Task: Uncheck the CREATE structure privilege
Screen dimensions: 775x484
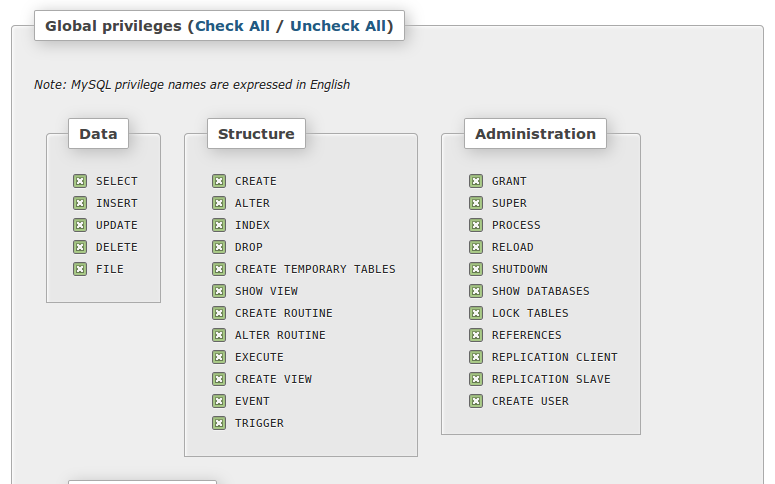Action: coord(219,181)
